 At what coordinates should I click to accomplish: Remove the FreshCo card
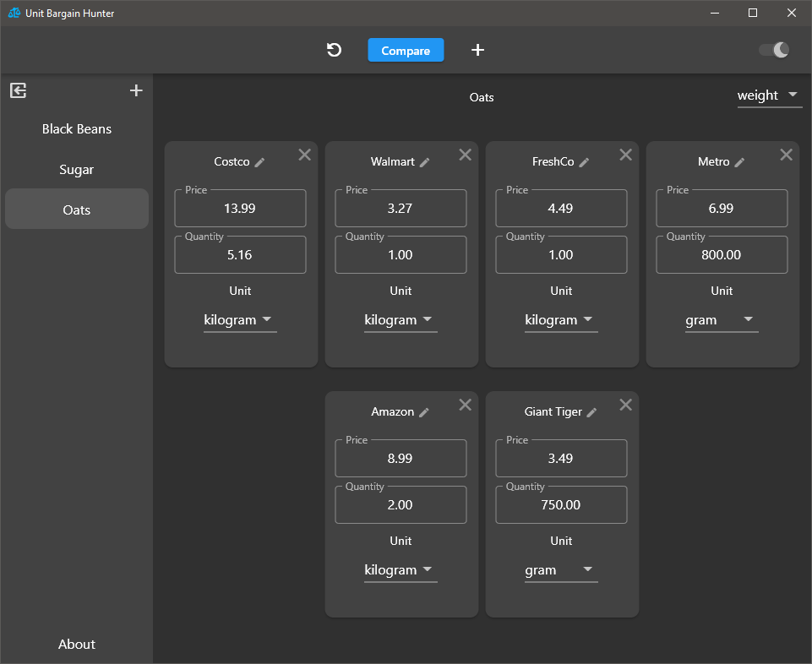coord(625,155)
